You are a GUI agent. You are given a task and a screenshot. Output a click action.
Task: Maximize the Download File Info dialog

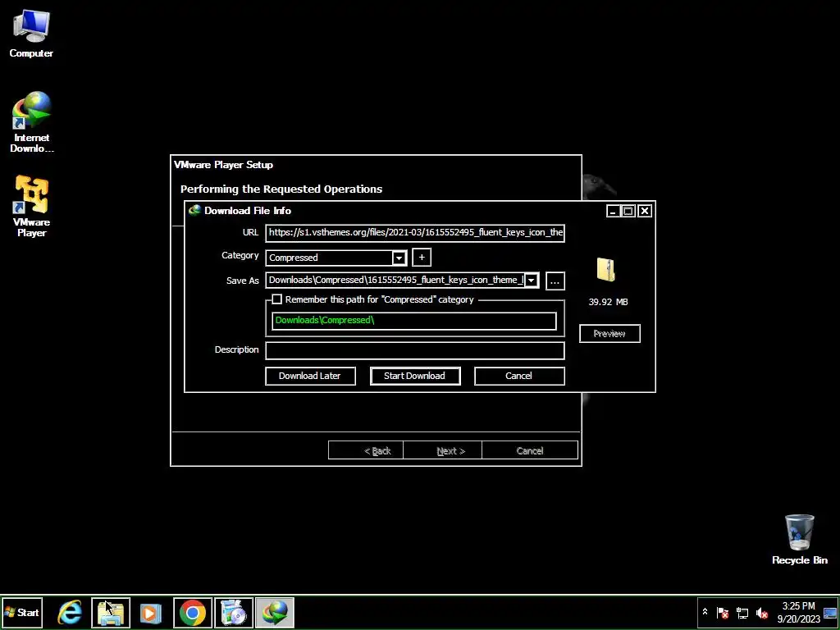(628, 212)
